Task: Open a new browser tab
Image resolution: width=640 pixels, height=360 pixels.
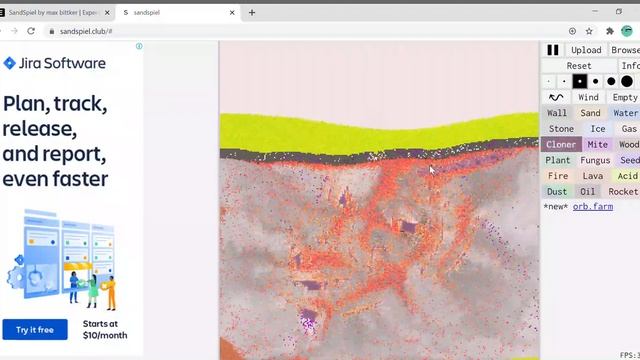Action: (252, 13)
